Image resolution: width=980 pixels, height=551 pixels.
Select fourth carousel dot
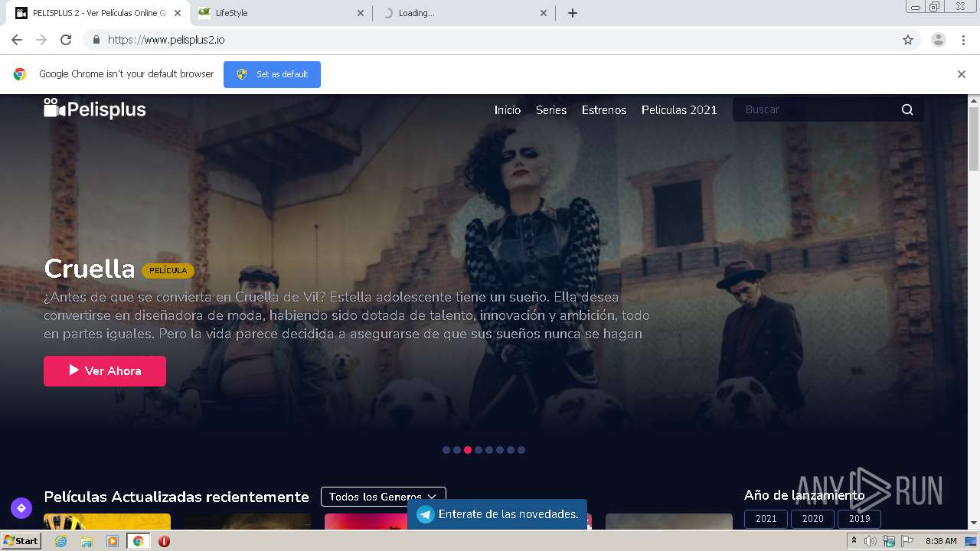coord(479,450)
